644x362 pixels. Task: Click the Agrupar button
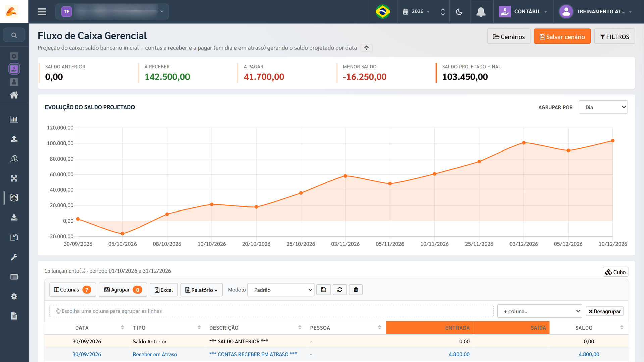[x=123, y=290]
